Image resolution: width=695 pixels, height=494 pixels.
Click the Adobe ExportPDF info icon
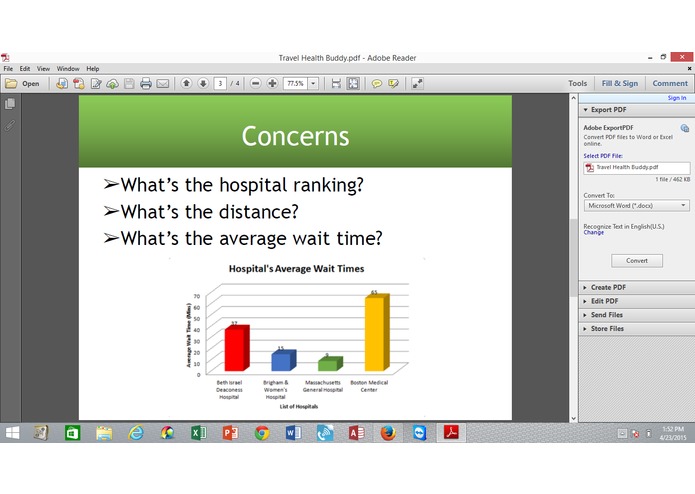pos(685,128)
